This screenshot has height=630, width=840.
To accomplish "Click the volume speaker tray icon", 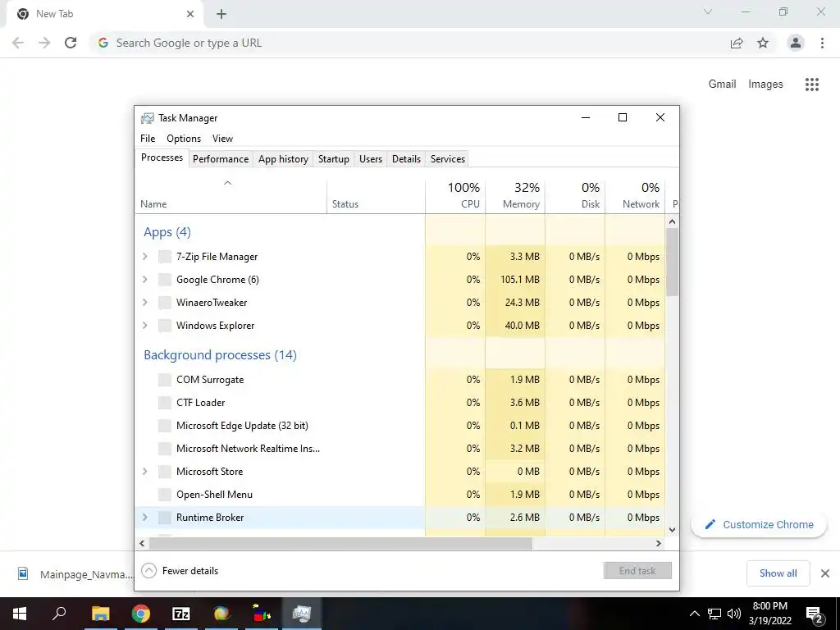I will coord(734,614).
